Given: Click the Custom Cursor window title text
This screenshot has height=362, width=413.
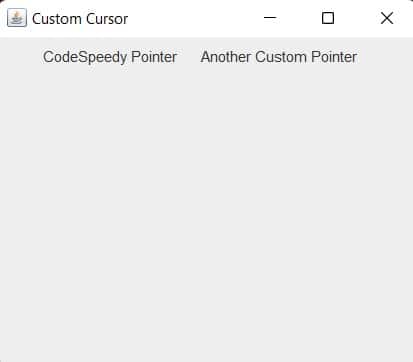Looking at the screenshot, I should point(80,19).
